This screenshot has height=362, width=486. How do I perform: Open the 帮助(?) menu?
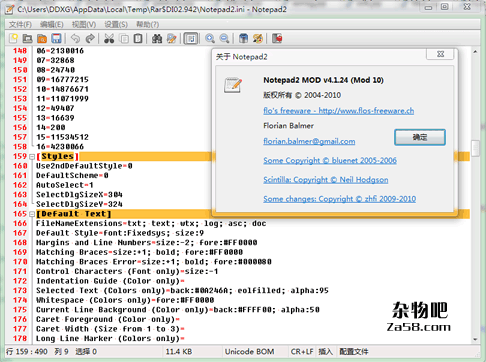point(148,24)
